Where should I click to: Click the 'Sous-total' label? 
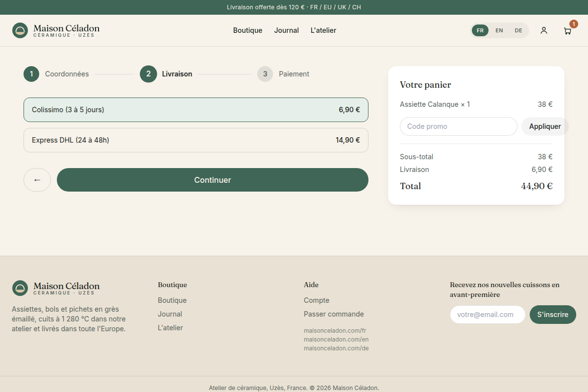tap(416, 157)
